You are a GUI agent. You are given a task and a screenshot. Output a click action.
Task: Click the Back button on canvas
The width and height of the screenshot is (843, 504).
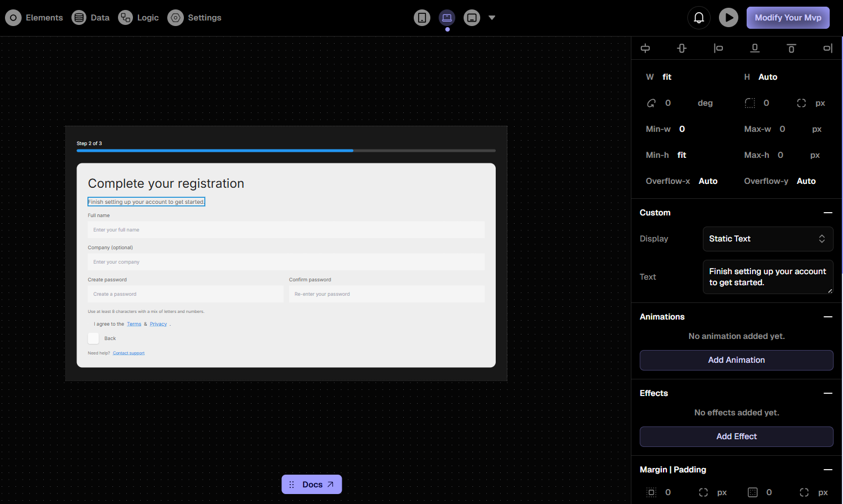110,338
